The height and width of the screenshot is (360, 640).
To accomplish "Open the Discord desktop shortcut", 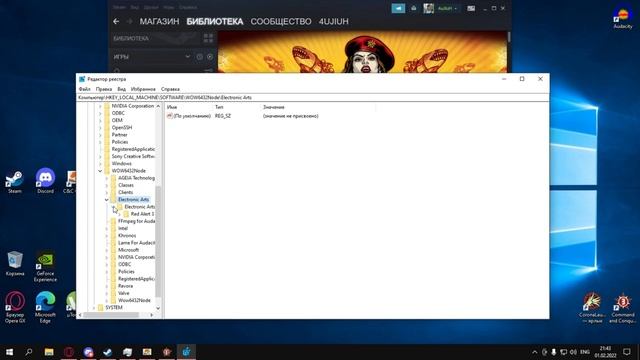I will [45, 180].
